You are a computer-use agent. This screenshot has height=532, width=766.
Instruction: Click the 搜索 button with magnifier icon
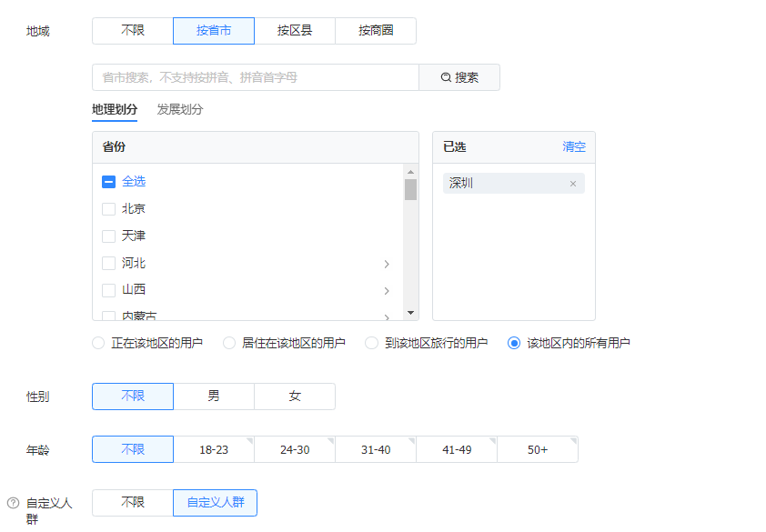[459, 77]
